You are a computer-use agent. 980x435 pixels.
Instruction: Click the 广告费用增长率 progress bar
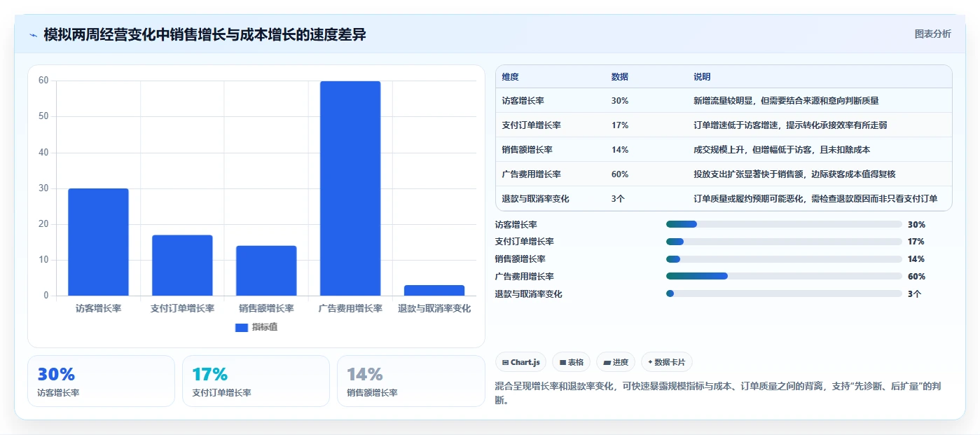pyautogui.click(x=784, y=276)
